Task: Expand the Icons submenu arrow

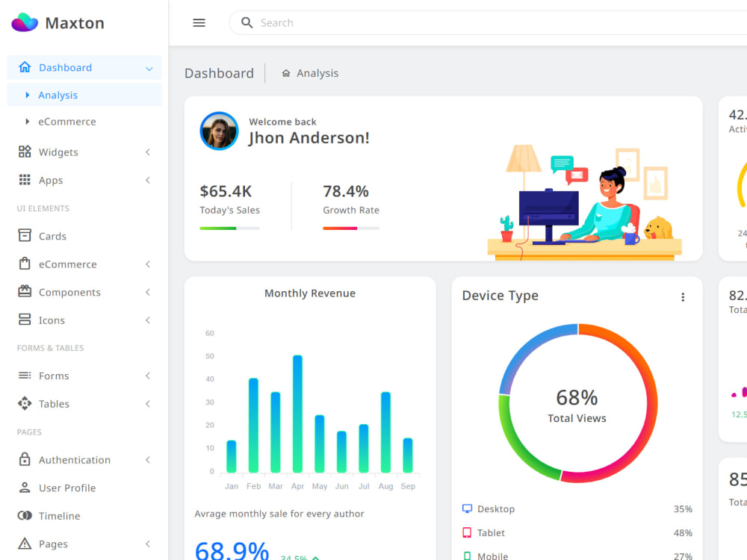Action: (x=148, y=320)
